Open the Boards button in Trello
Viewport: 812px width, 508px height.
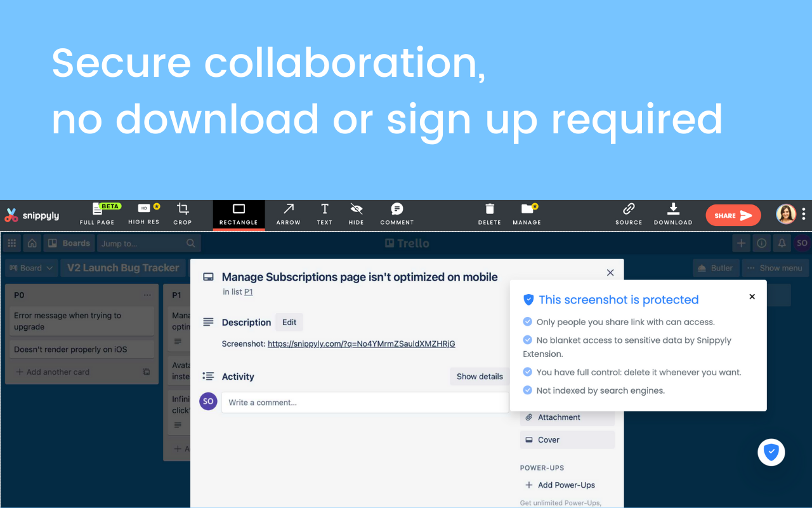click(x=69, y=243)
